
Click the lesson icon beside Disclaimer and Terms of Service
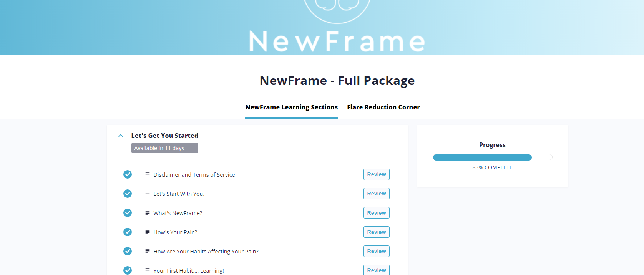coord(147,174)
